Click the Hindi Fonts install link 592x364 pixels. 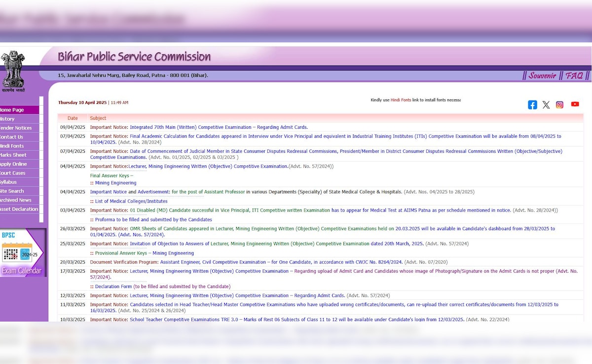coord(401,100)
